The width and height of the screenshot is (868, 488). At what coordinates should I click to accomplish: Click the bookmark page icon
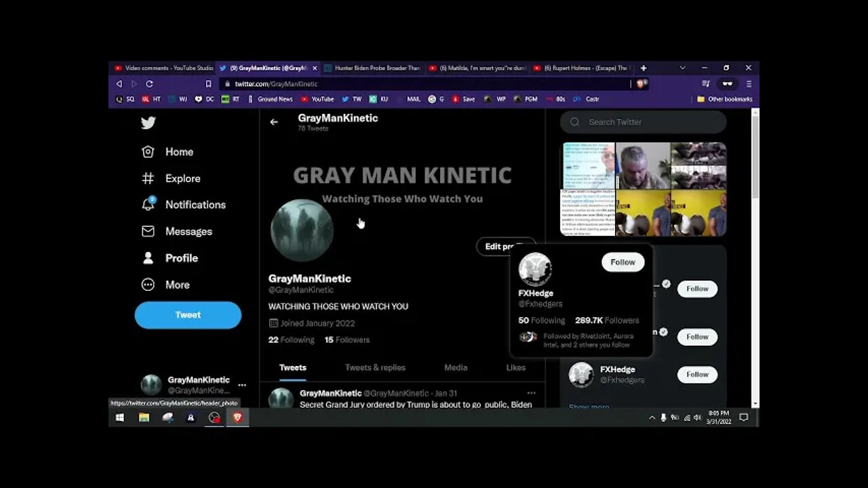point(208,84)
